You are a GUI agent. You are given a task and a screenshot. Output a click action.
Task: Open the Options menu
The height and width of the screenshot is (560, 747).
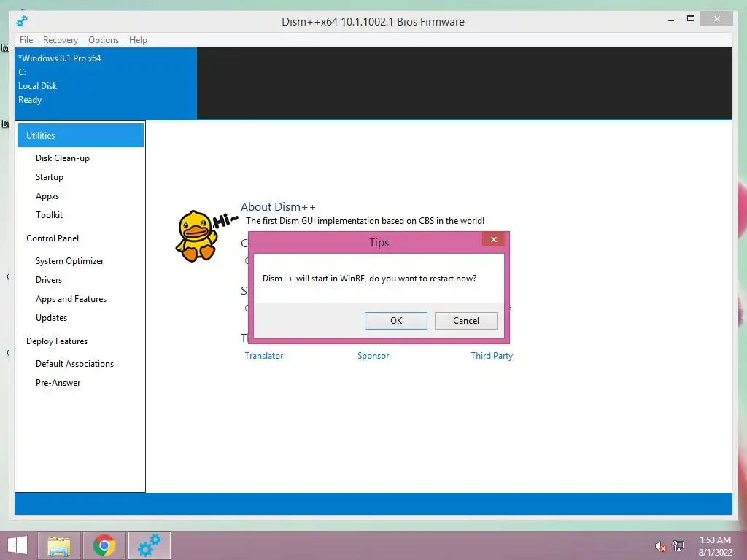(104, 40)
